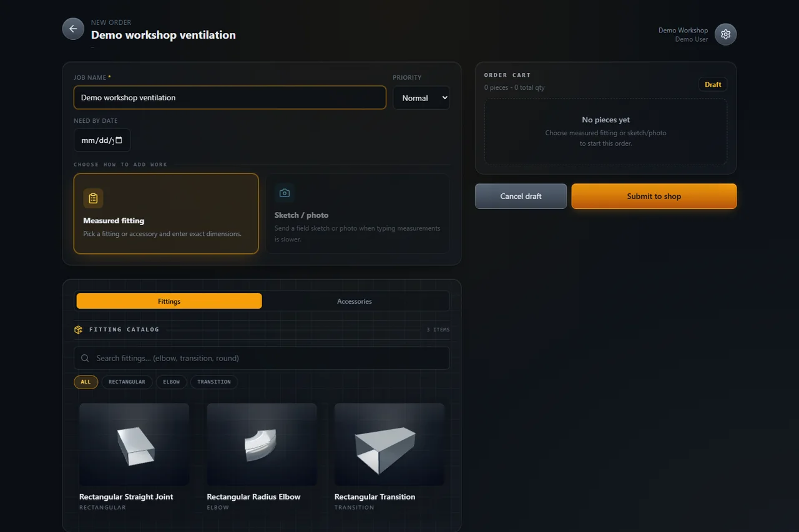
Task: Click the Fitting Catalog box icon
Action: tap(78, 329)
